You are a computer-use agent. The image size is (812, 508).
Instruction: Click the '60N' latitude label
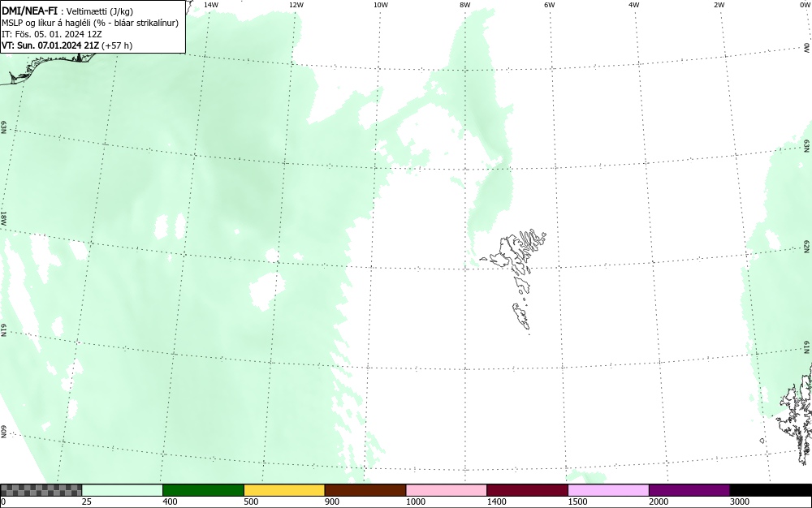(x=3, y=432)
